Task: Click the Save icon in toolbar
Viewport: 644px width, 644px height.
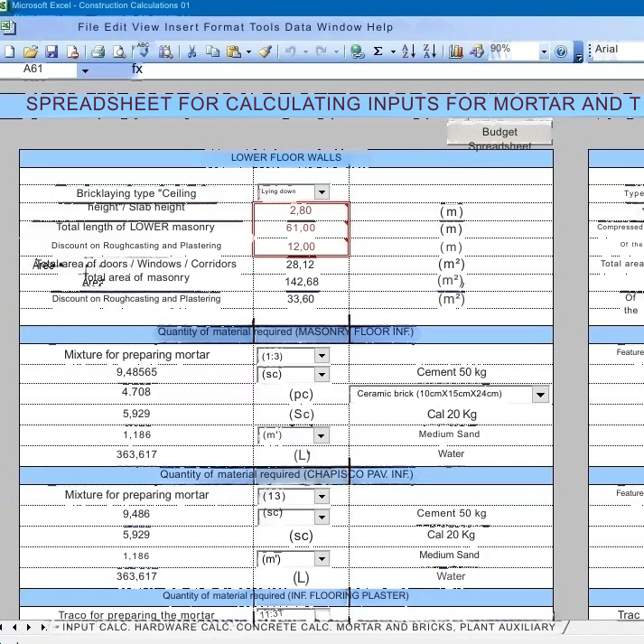Action: pyautogui.click(x=51, y=51)
